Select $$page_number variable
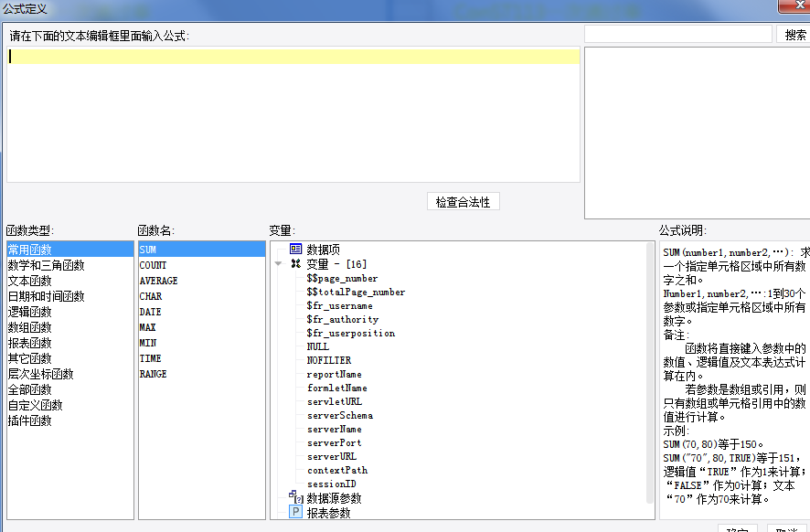 pyautogui.click(x=342, y=278)
